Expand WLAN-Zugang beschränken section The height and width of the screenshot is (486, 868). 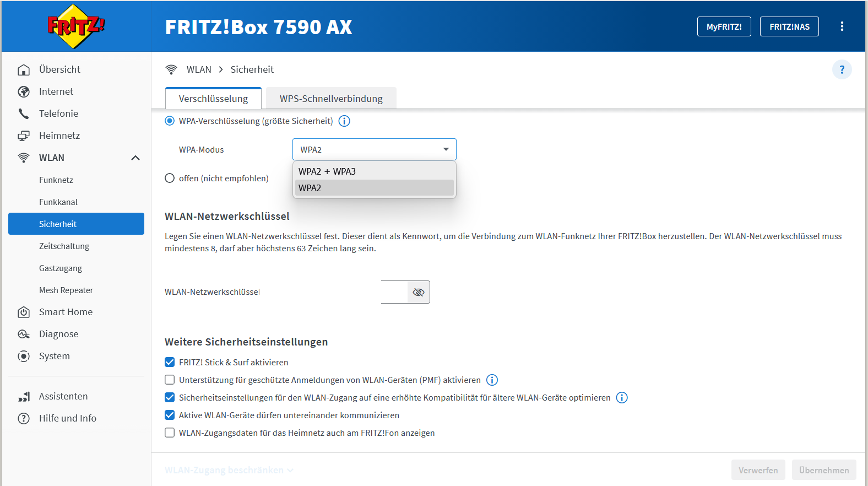(229, 470)
